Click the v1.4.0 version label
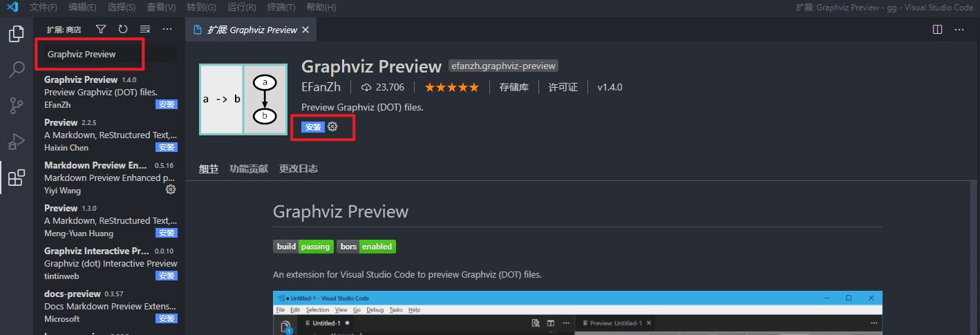Image resolution: width=980 pixels, height=335 pixels. coord(610,87)
